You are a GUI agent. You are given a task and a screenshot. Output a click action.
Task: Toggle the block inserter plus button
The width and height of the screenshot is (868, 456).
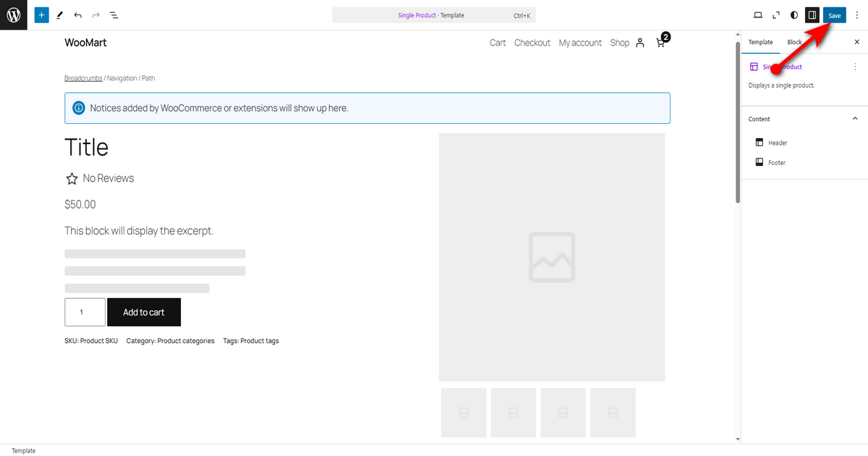point(42,14)
